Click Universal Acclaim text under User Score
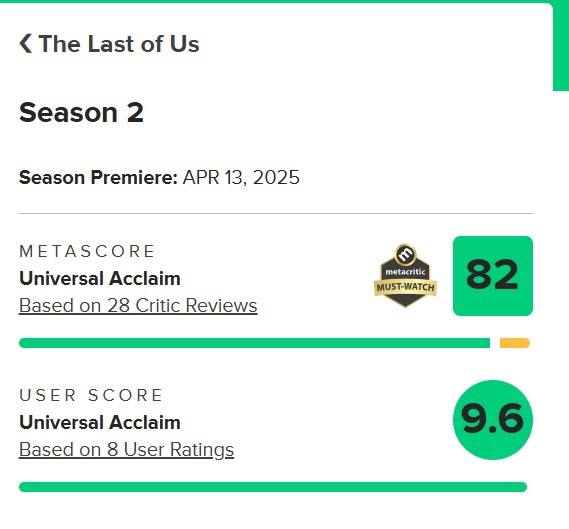 point(100,422)
